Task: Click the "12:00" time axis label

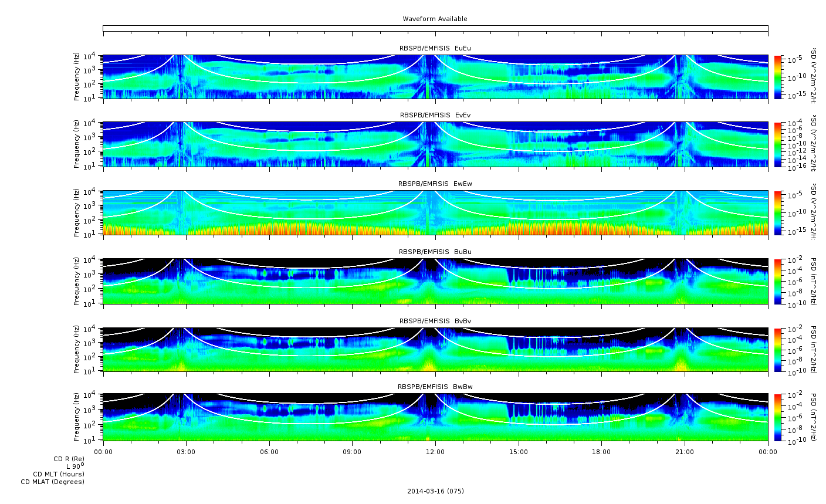Action: coord(435,452)
